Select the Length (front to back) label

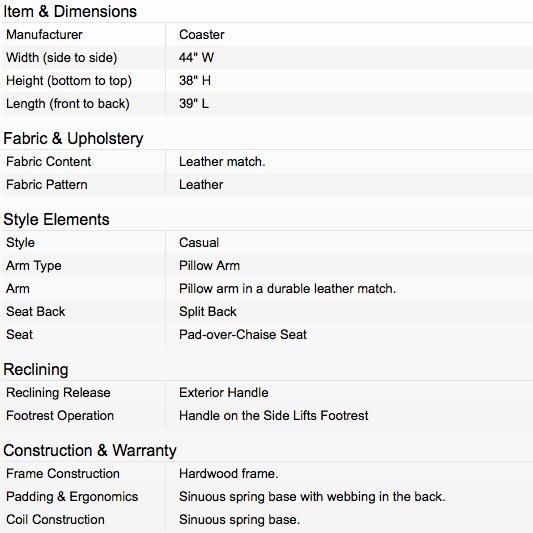coord(68,104)
